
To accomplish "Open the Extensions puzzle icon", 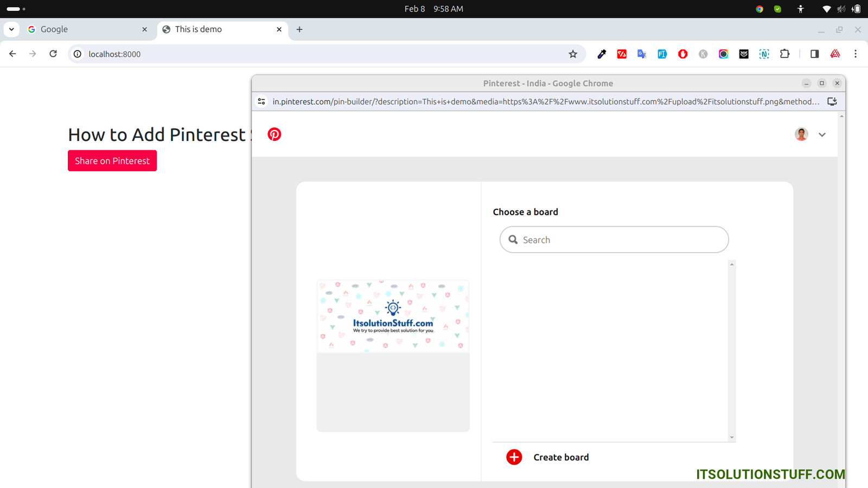I will (x=784, y=54).
